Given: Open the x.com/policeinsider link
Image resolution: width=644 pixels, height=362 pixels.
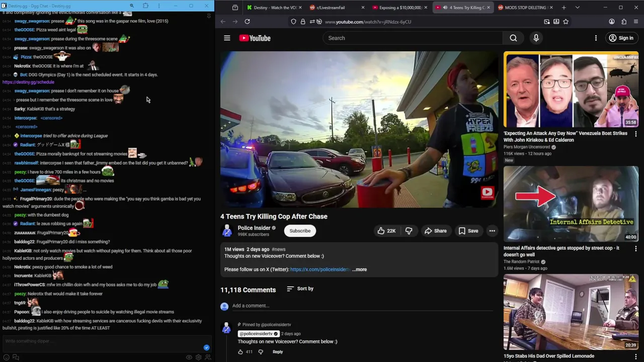Looking at the screenshot, I should (319, 269).
